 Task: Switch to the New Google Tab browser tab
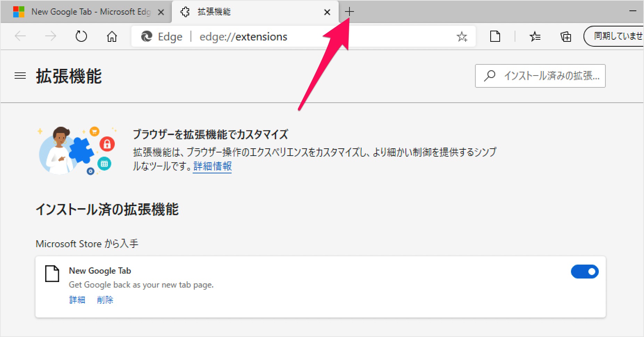tap(83, 12)
